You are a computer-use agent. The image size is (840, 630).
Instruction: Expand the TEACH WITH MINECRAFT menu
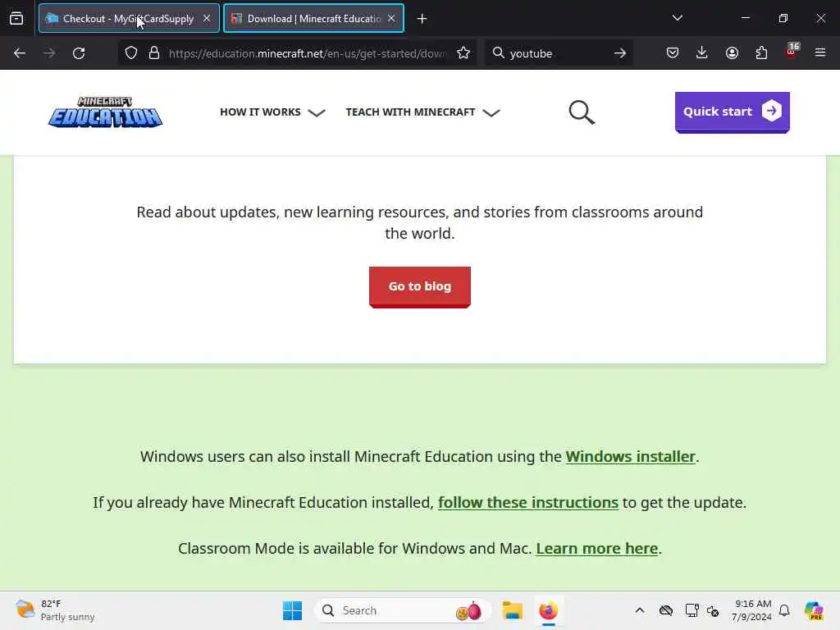[x=422, y=112]
